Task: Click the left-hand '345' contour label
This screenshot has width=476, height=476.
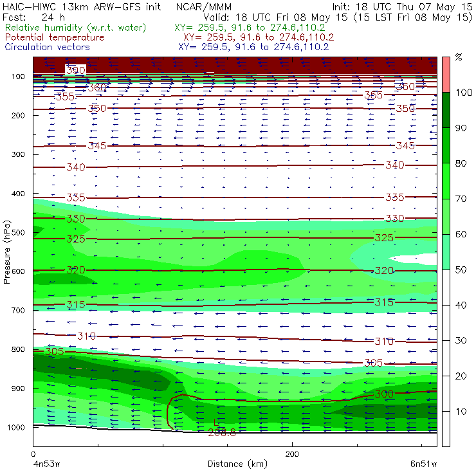Action: 97,146
